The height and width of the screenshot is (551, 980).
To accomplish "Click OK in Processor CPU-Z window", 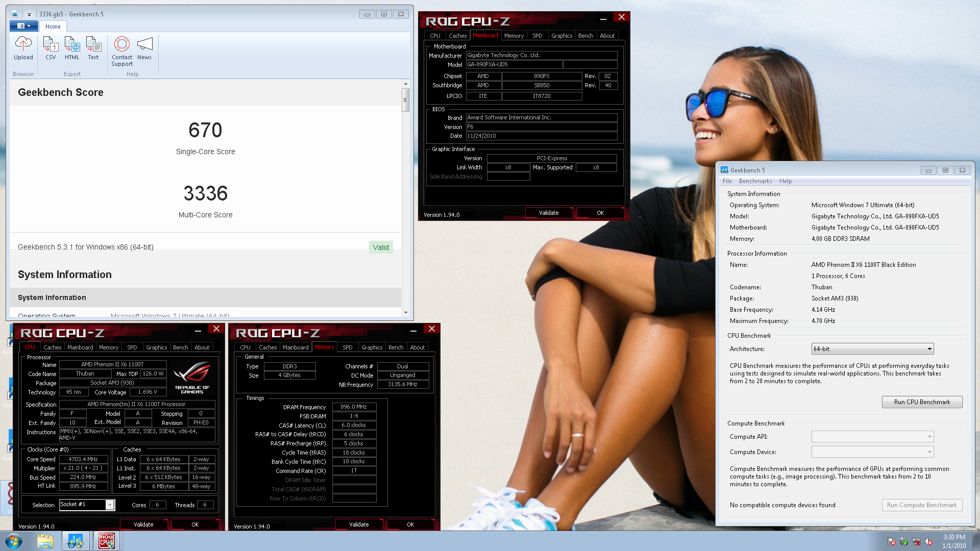I will point(195,524).
